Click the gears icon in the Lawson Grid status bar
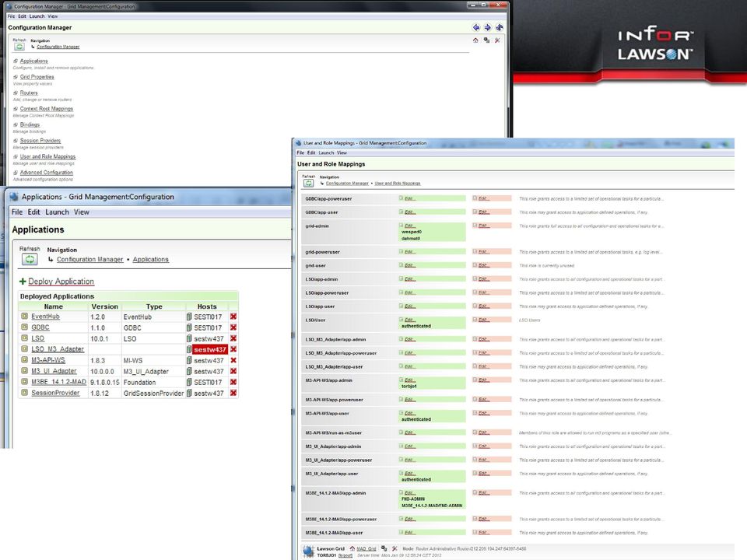This screenshot has height=560, width=747. [384, 548]
